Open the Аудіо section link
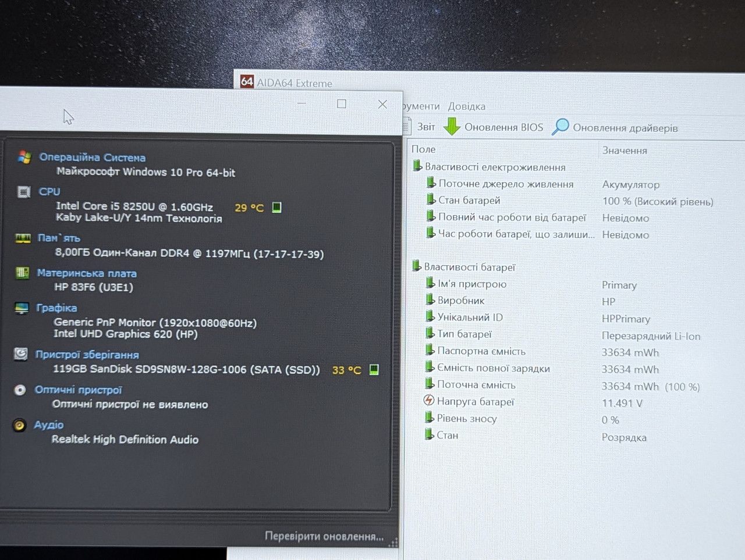This screenshot has height=560, width=745. [x=49, y=425]
